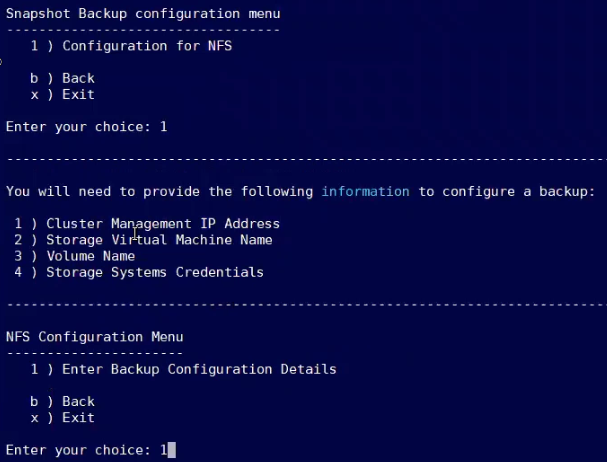Click the highlighted word information
This screenshot has height=462, width=607.
pos(365,191)
